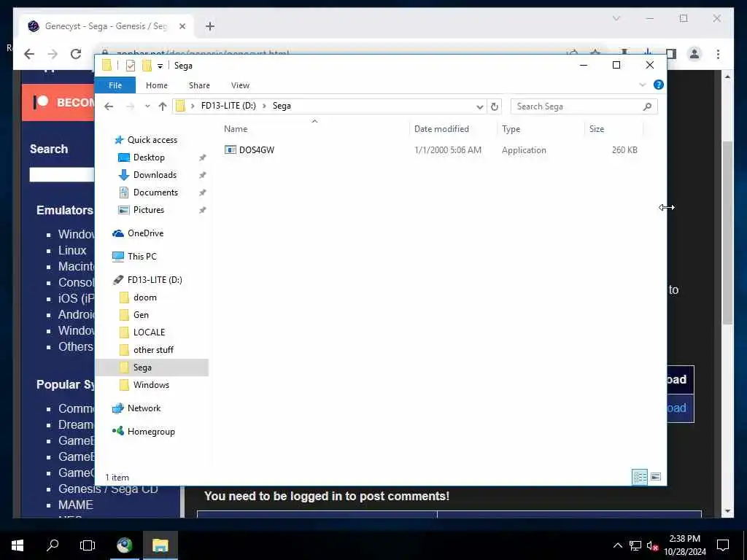Click the MAME link on webpage
The height and width of the screenshot is (560, 747).
pyautogui.click(x=75, y=505)
